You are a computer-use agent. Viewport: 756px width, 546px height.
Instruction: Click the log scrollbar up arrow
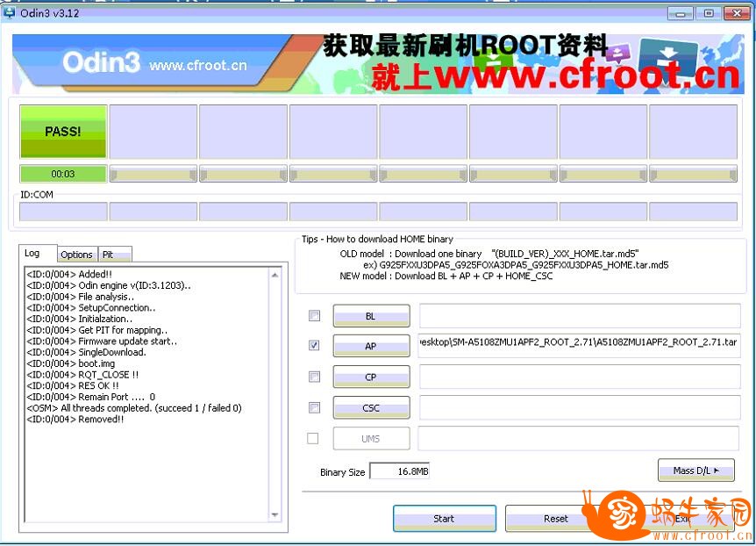[x=275, y=275]
